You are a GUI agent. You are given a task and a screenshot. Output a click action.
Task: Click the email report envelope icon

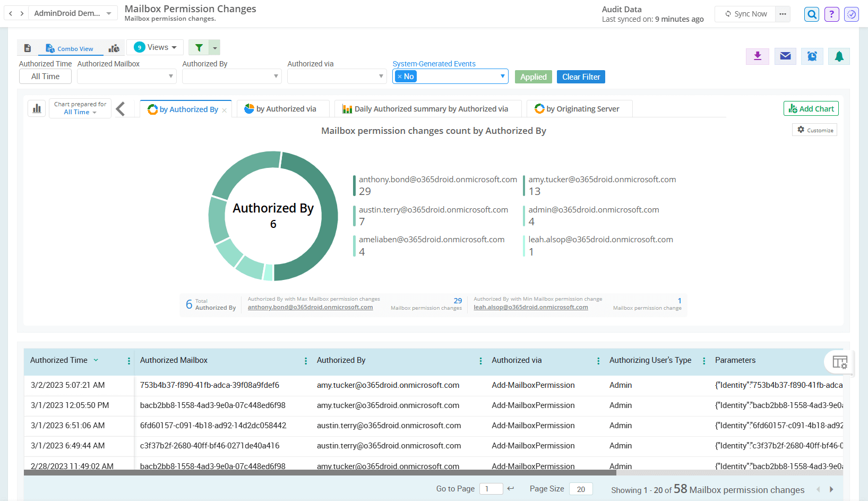click(x=785, y=56)
